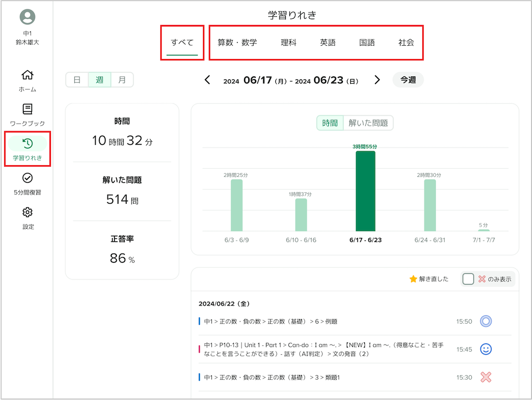
Task: Click the red cross result icon at 15:30
Action: click(486, 377)
